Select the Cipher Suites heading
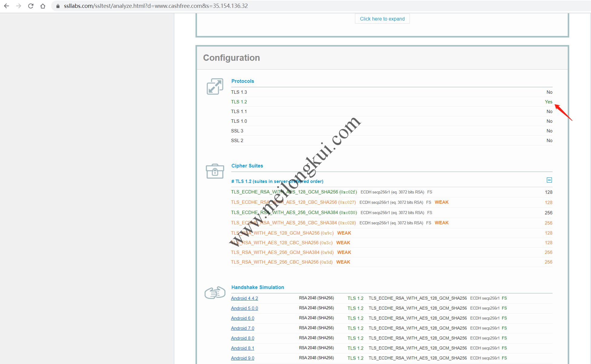This screenshot has width=591, height=364. 247,166
